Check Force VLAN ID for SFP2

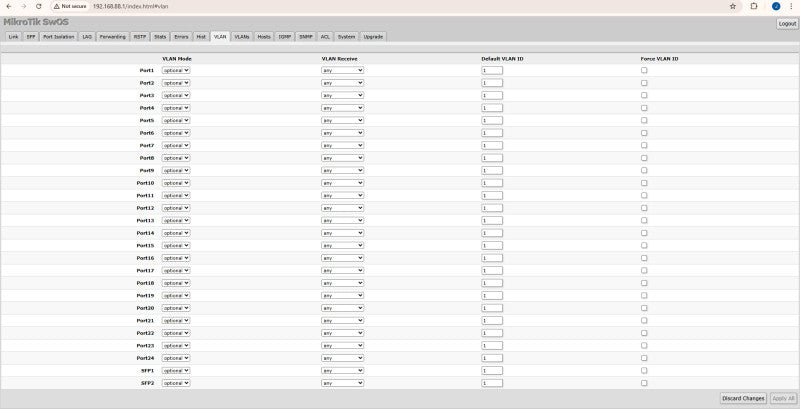(644, 382)
